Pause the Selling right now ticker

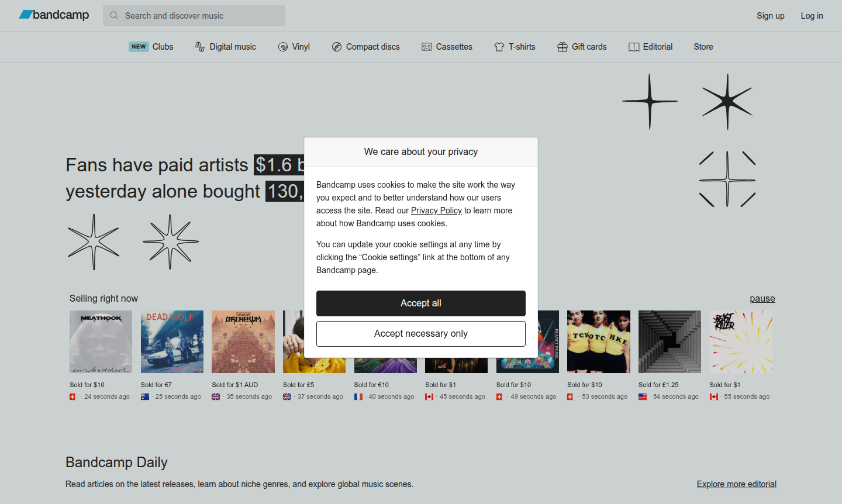pos(762,298)
